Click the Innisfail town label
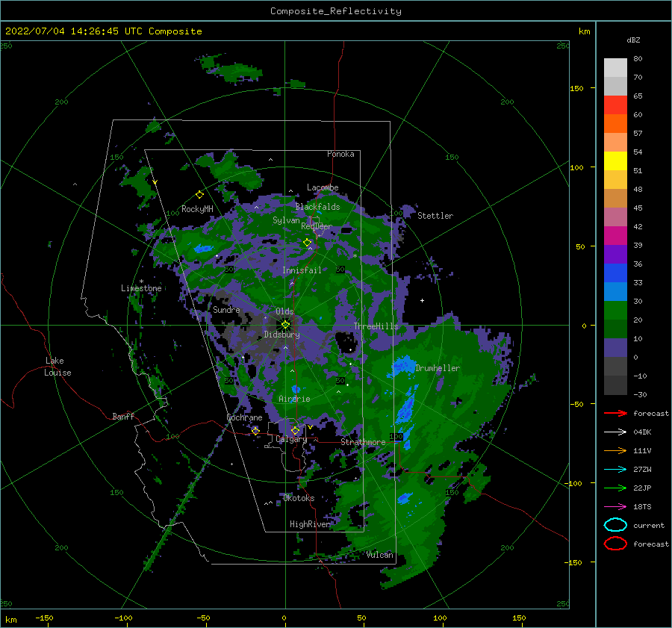This screenshot has width=672, height=628. pyautogui.click(x=302, y=270)
